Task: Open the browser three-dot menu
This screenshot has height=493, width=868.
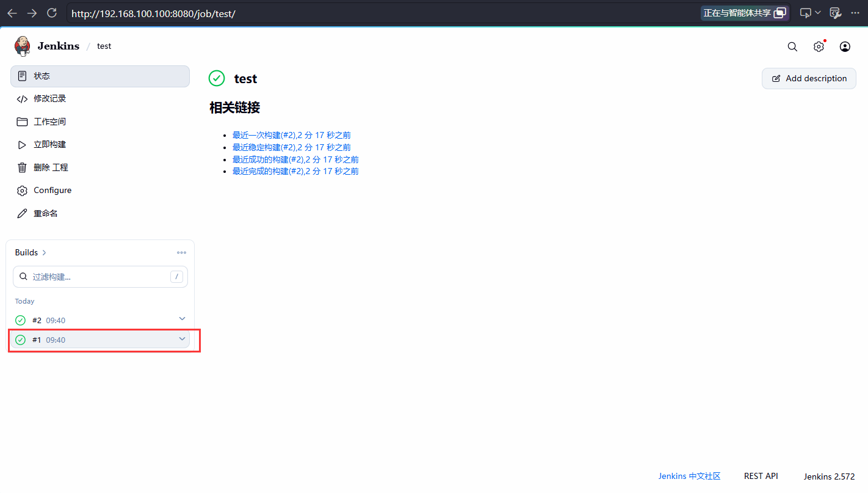Action: (x=855, y=13)
